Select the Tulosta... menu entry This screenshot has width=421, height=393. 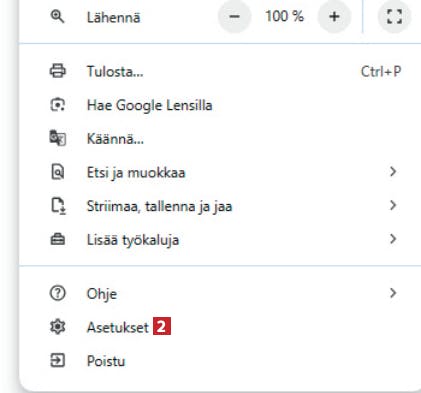220,71
